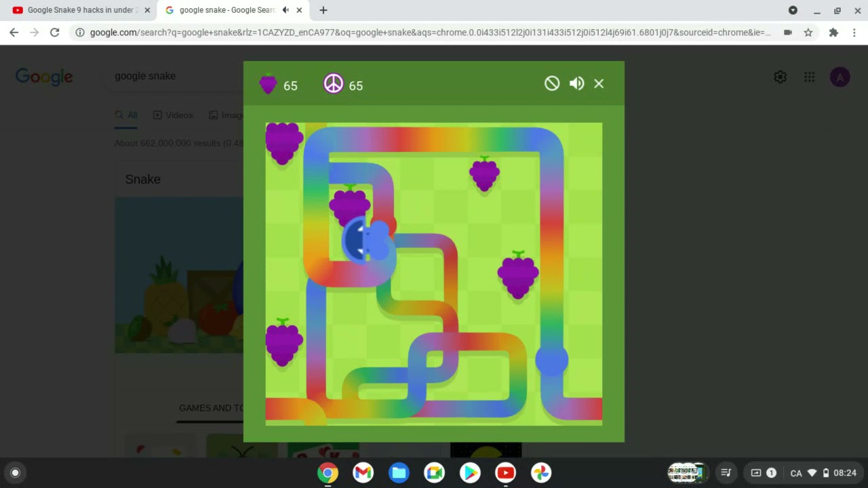Open Google Meet from the shelf
This screenshot has width=868, height=488.
(435, 473)
